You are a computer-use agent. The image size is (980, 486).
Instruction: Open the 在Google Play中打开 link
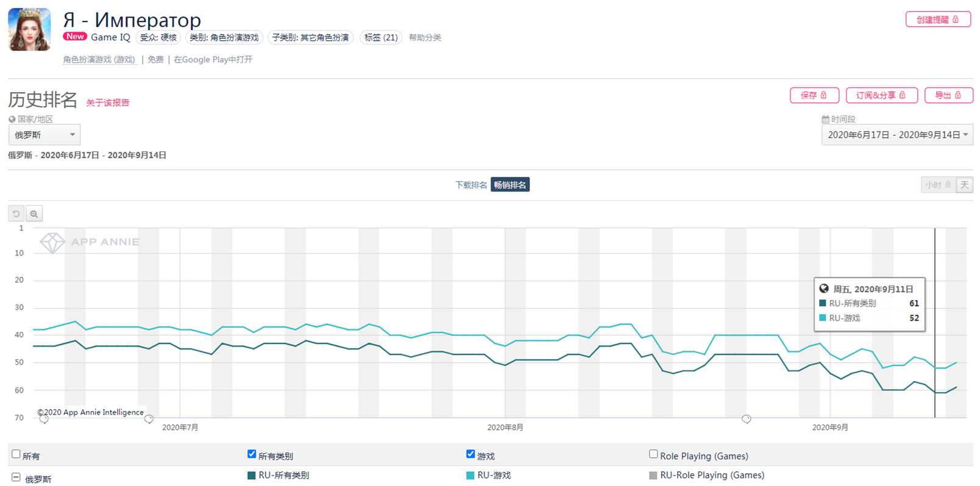213,60
